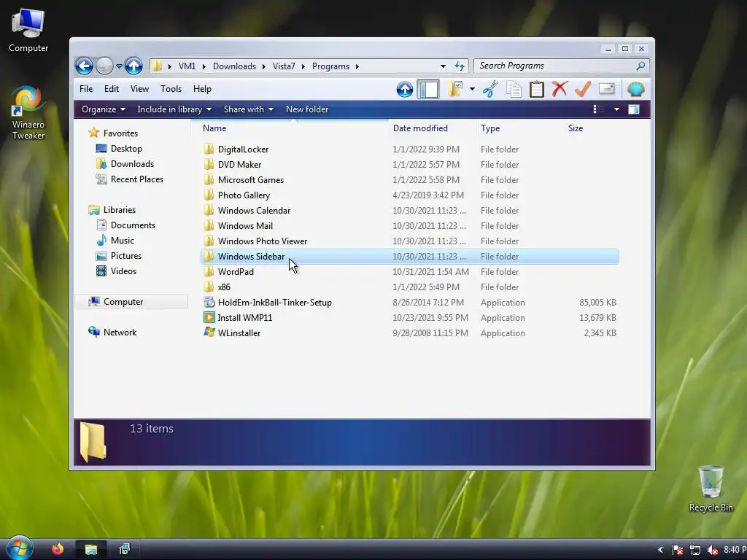The image size is (747, 560).
Task: Expand the arrow next to Folder Options icon
Action: pos(472,89)
